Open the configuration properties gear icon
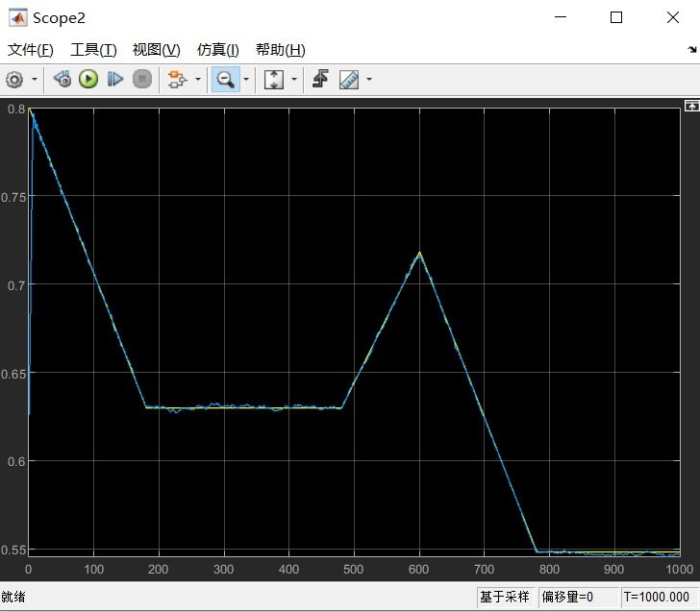 coord(14,80)
